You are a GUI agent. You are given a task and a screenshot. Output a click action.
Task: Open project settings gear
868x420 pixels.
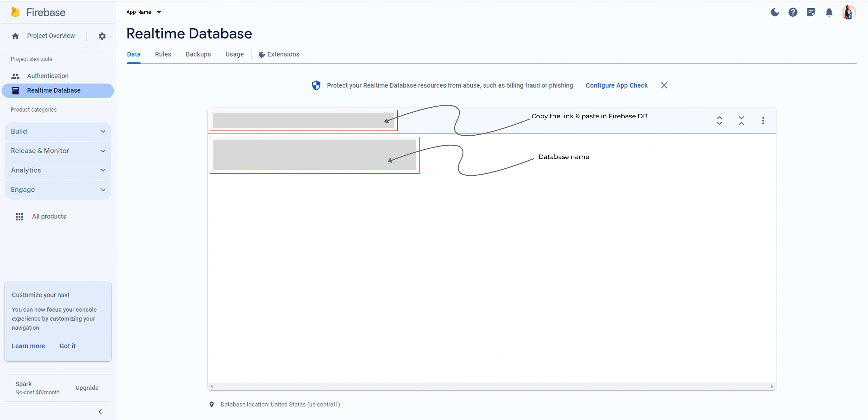click(102, 36)
